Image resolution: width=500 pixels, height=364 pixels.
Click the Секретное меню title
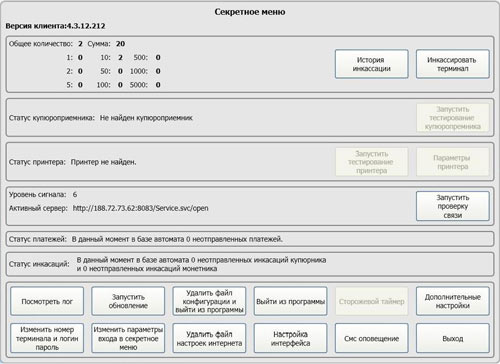(250, 12)
